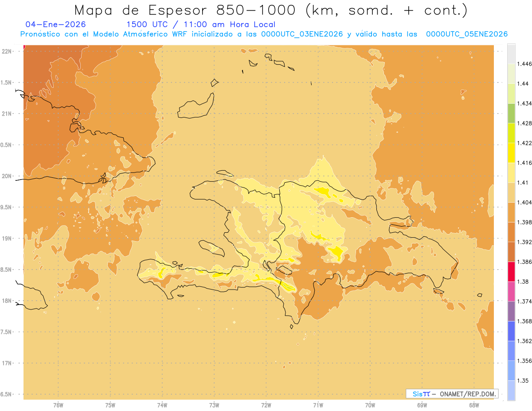Click the pale yellow 1.41–1.416 legend band
The image size is (532, 411).
[511, 172]
